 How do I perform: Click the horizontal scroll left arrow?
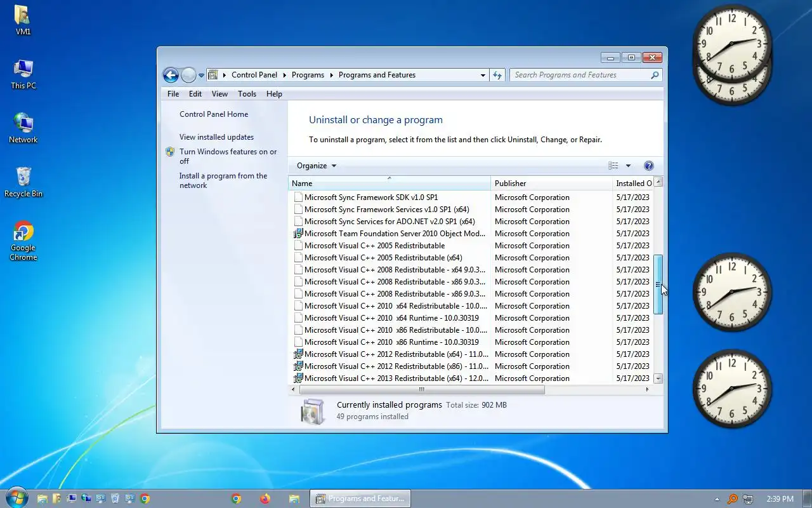click(293, 389)
